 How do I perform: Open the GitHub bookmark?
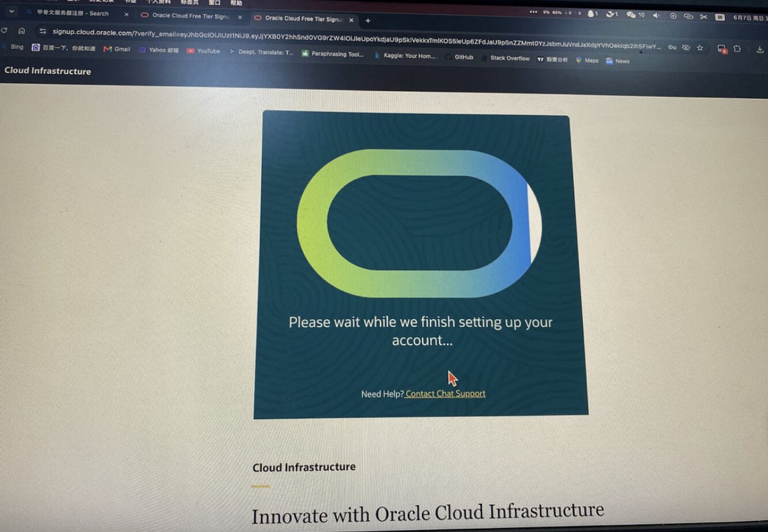pos(459,57)
